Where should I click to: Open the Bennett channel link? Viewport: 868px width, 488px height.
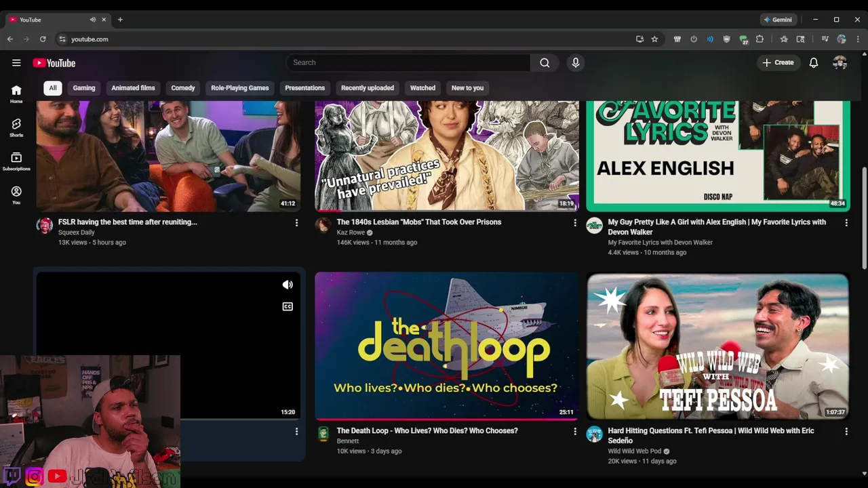tap(348, 441)
